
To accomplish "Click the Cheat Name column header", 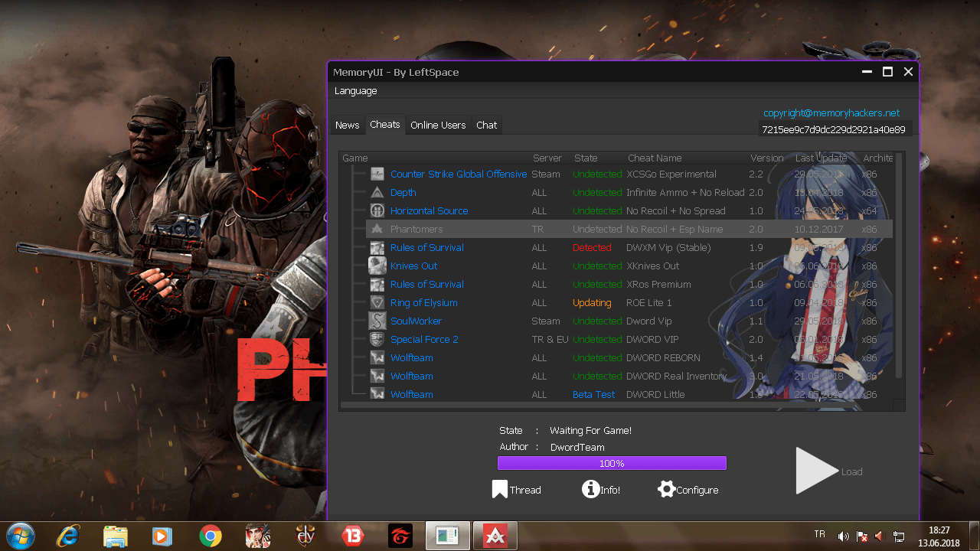I will coord(655,158).
